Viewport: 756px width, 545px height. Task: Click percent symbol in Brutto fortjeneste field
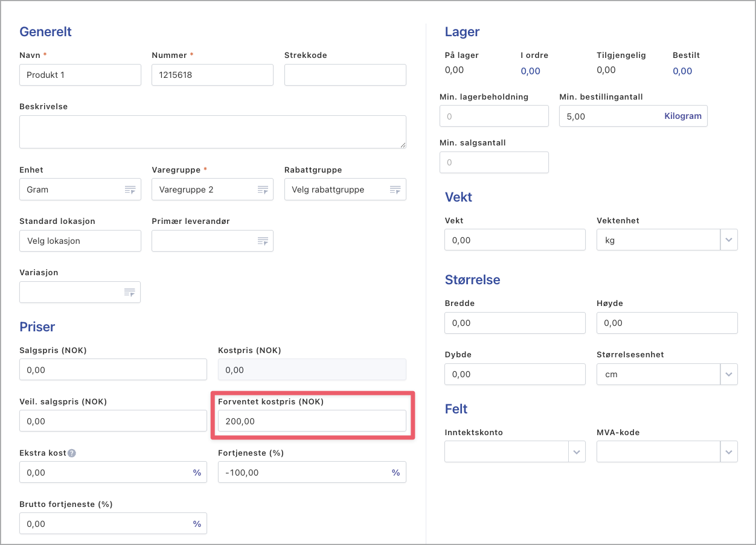197,524
